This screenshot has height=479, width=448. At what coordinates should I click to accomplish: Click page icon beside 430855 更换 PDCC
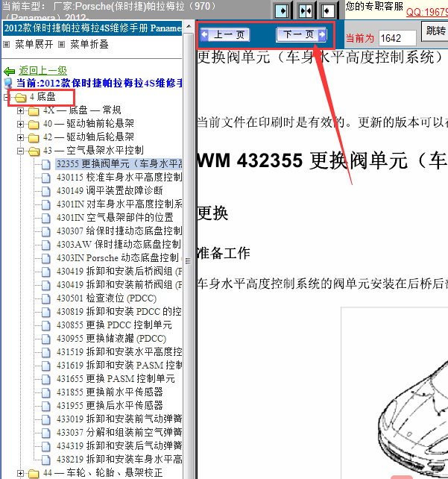point(45,325)
